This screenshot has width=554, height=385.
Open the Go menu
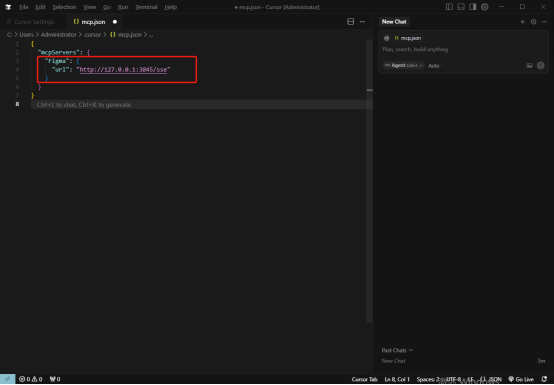pos(107,7)
